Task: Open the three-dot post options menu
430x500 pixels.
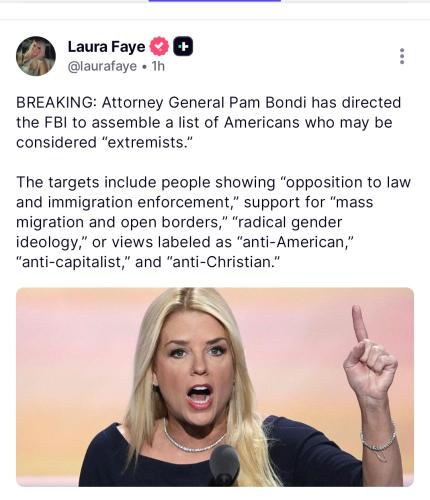Action: (x=402, y=56)
